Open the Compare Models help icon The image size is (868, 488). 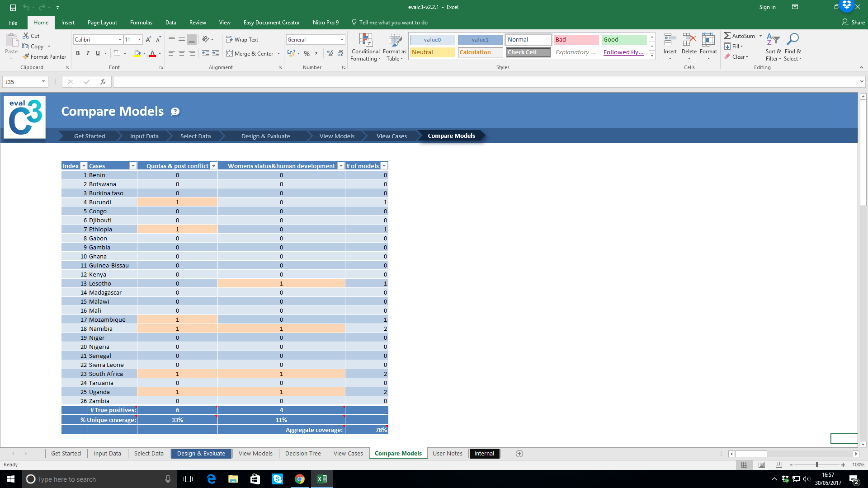(x=175, y=112)
